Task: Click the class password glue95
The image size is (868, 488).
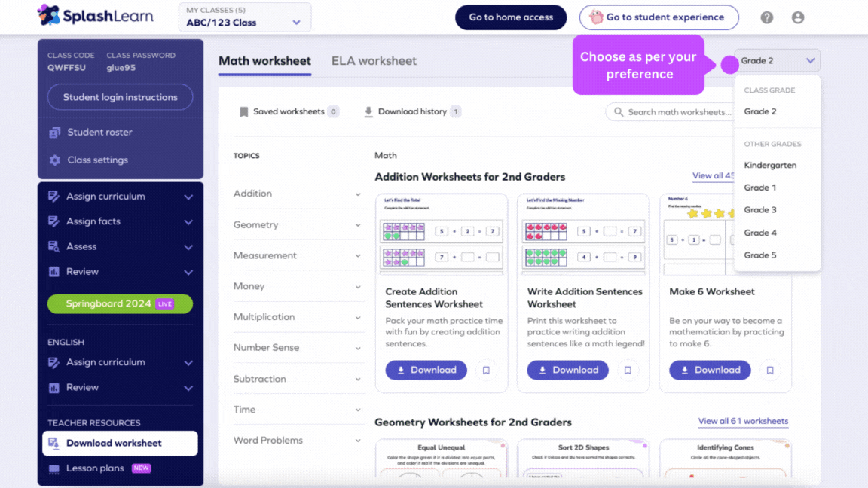Action: coord(121,68)
